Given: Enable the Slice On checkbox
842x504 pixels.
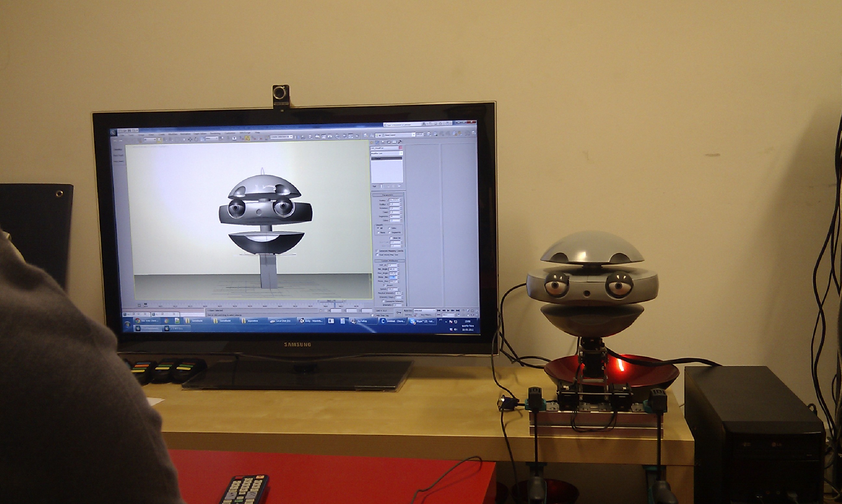Looking at the screenshot, I should point(391,238).
